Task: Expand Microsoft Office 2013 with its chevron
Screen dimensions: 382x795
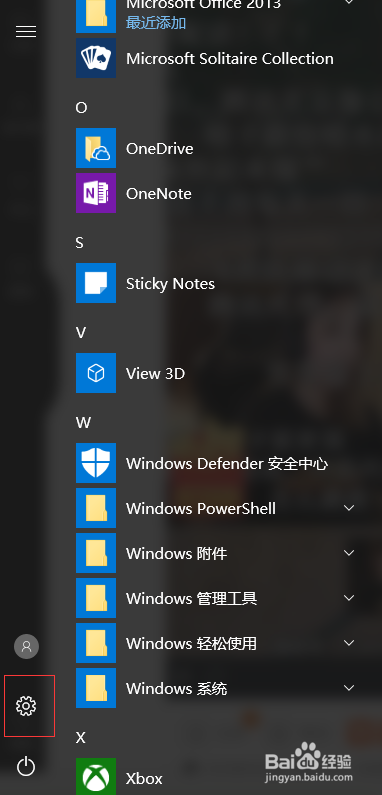Action: point(349,3)
